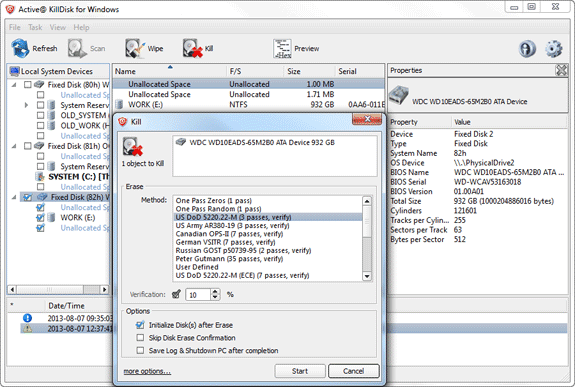
Task: Check the Fixed Disk (81h) checkbox
Action: pos(28,146)
